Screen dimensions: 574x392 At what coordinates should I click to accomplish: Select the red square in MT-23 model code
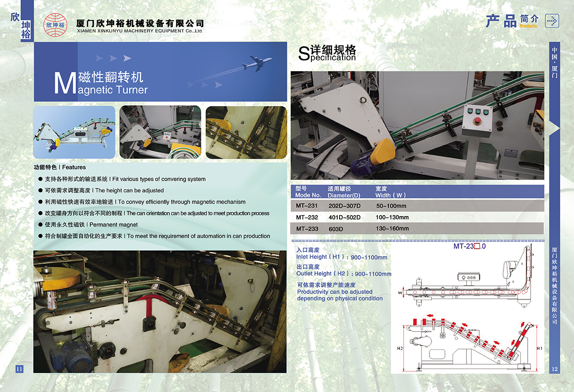(476, 247)
